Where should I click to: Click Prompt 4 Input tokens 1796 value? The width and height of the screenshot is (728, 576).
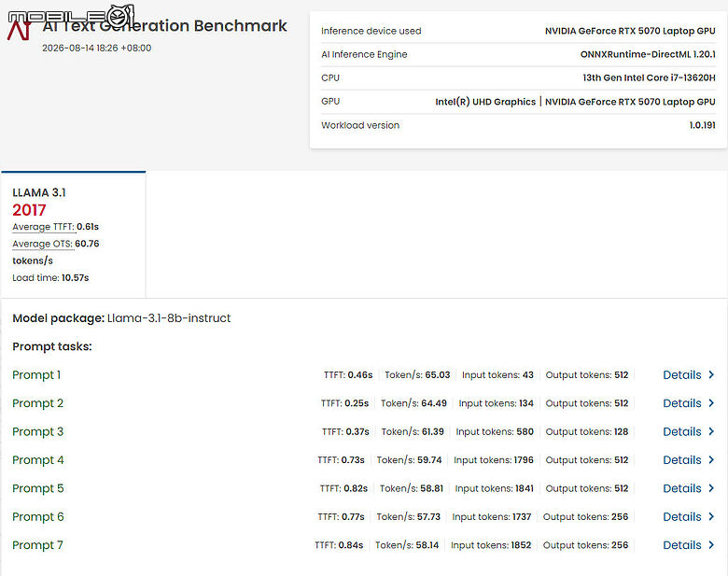[524, 460]
